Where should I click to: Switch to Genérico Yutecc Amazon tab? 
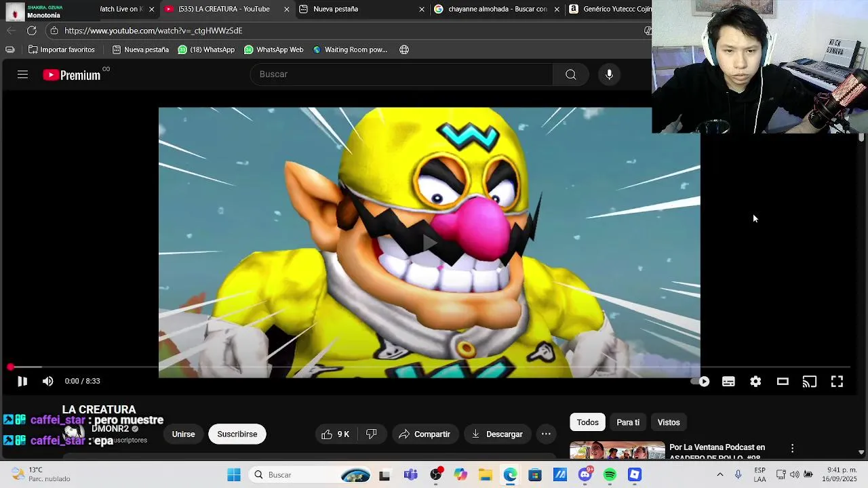click(x=610, y=9)
